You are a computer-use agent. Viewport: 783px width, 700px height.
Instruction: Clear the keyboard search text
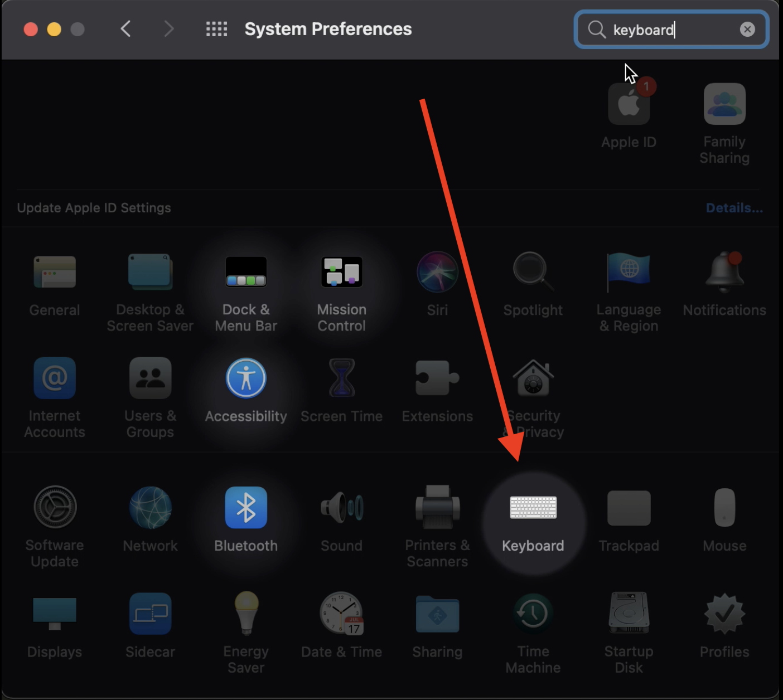[x=747, y=30]
